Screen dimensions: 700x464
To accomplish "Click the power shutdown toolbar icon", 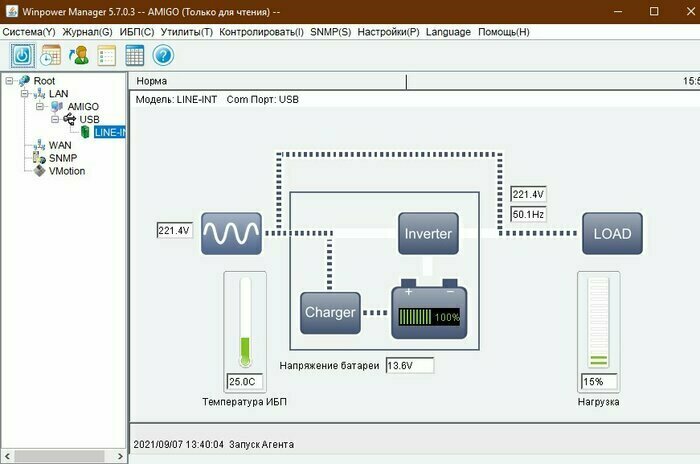I will [x=22, y=55].
